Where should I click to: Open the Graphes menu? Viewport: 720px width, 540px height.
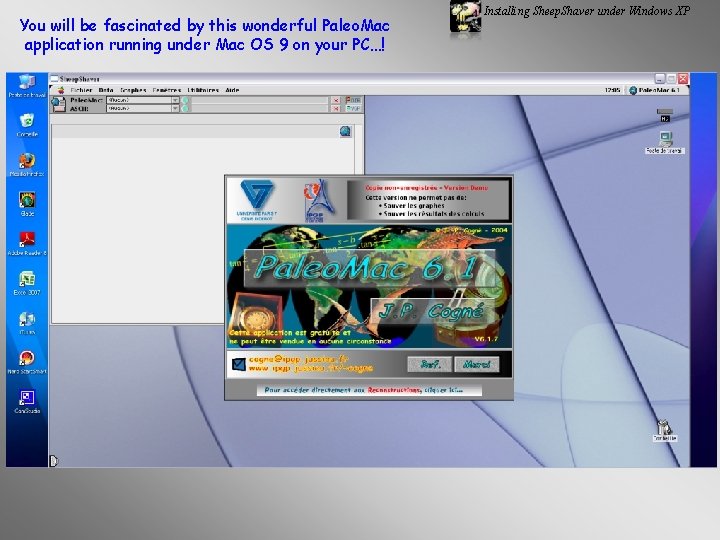133,90
